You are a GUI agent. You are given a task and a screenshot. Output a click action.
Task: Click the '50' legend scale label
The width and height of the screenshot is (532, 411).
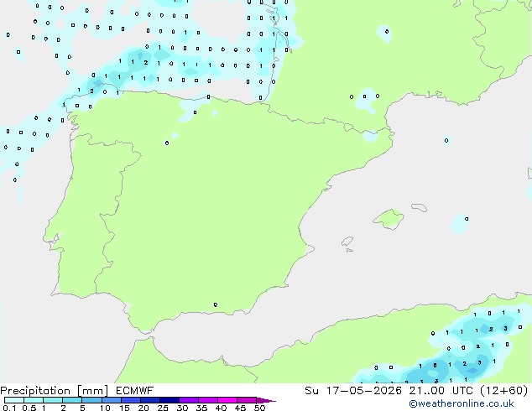click(259, 408)
